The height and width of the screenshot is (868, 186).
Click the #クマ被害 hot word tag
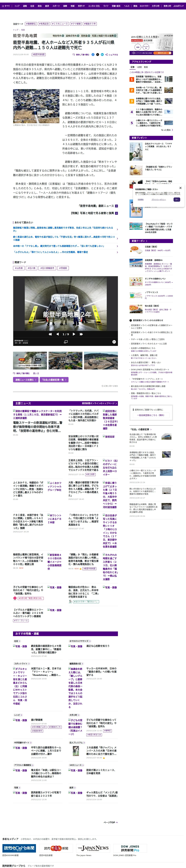tap(76, 24)
